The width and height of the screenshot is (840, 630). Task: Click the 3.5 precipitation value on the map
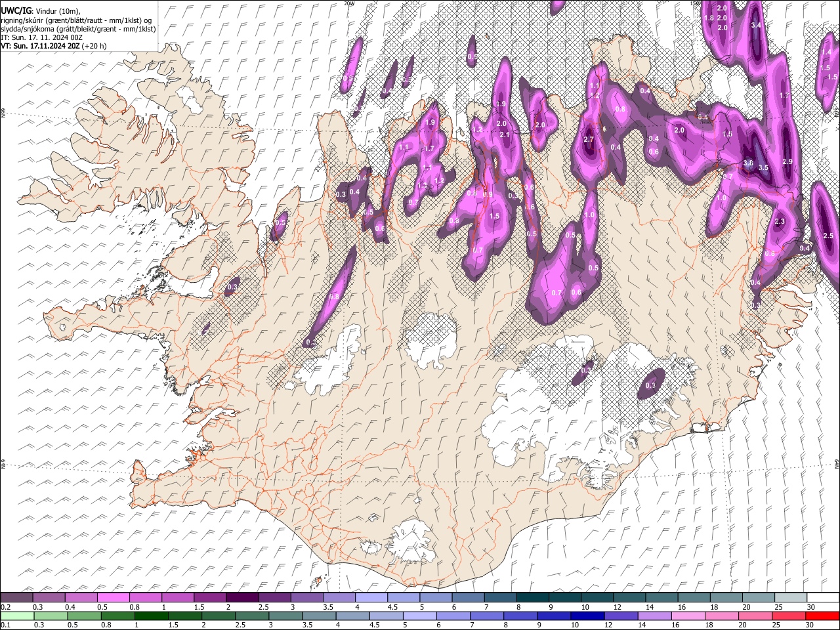763,168
